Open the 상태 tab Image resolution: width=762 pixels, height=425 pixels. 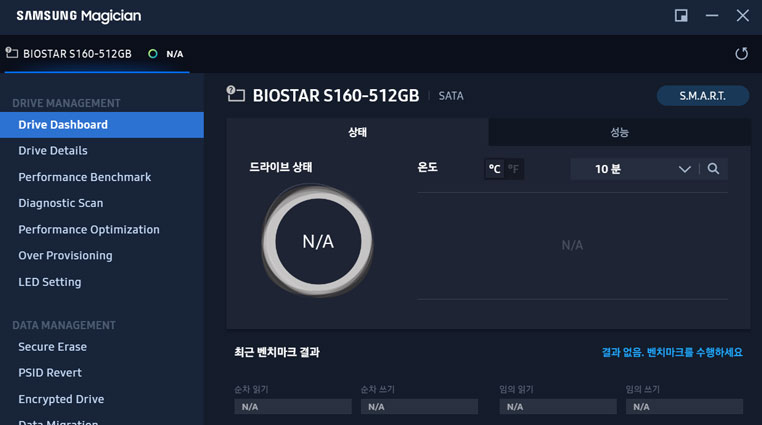pos(357,132)
